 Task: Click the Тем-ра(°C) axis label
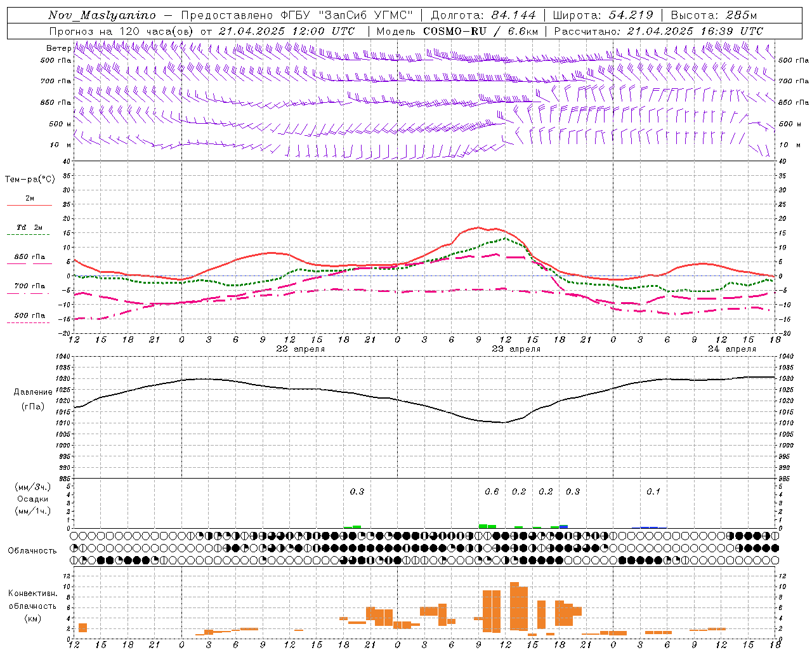pyautogui.click(x=30, y=180)
